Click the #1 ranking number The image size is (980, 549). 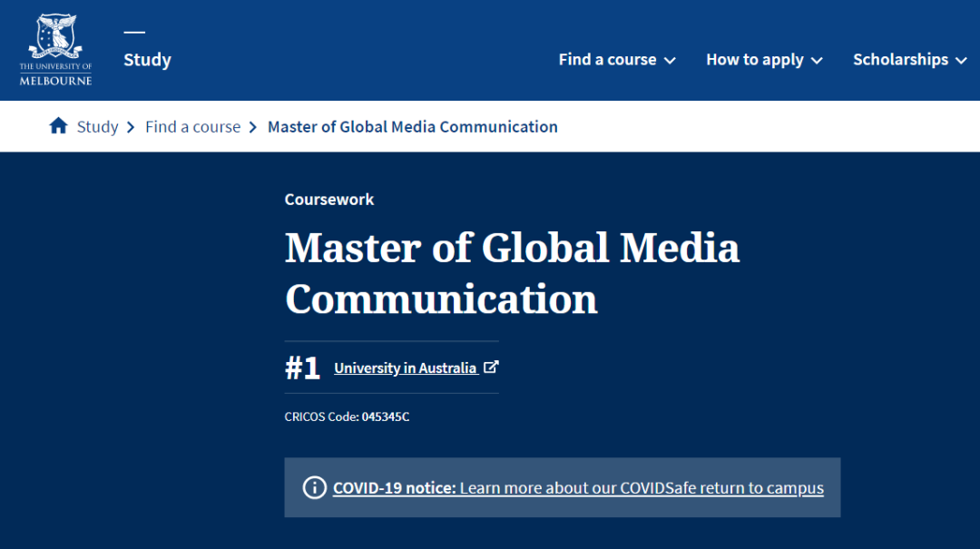coord(302,368)
